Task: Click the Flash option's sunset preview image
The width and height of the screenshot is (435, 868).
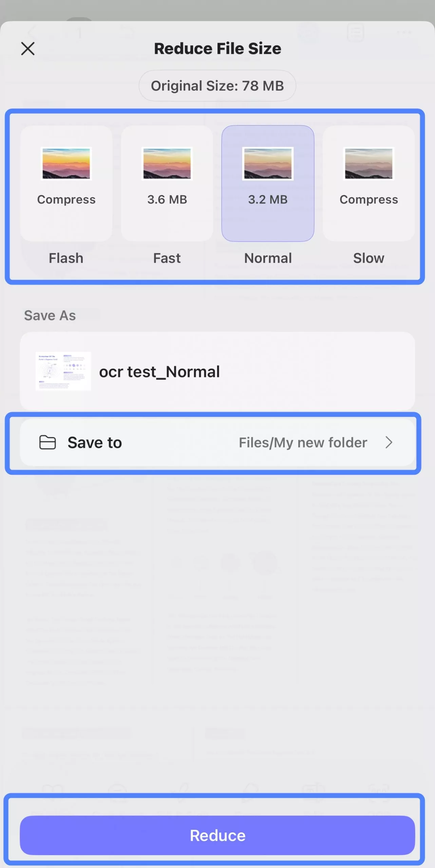Action: coord(66,164)
